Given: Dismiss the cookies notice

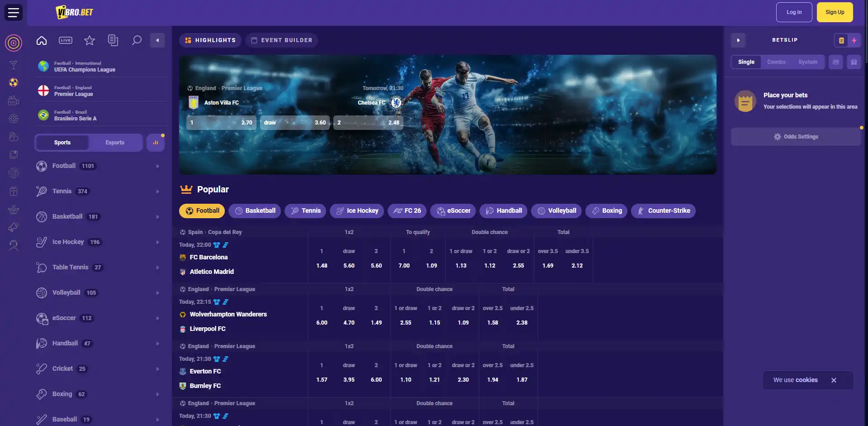Looking at the screenshot, I should [x=834, y=380].
